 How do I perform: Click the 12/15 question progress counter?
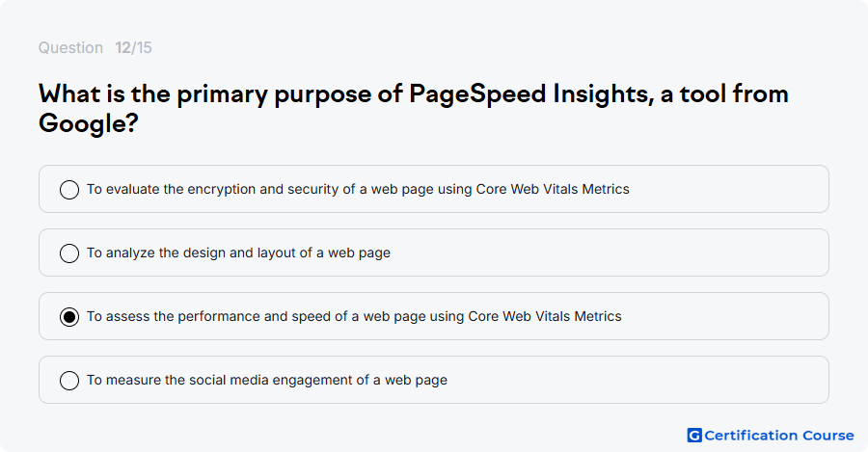tap(133, 47)
